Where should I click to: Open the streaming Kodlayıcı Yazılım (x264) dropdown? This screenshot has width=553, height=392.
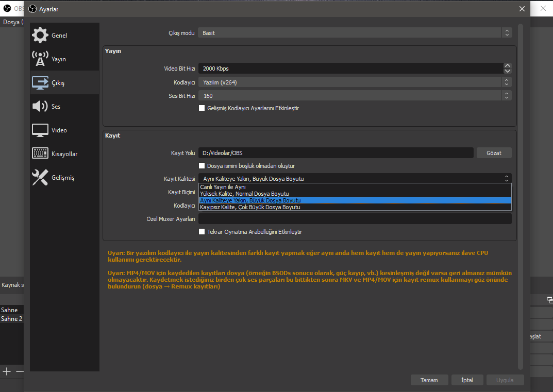355,82
